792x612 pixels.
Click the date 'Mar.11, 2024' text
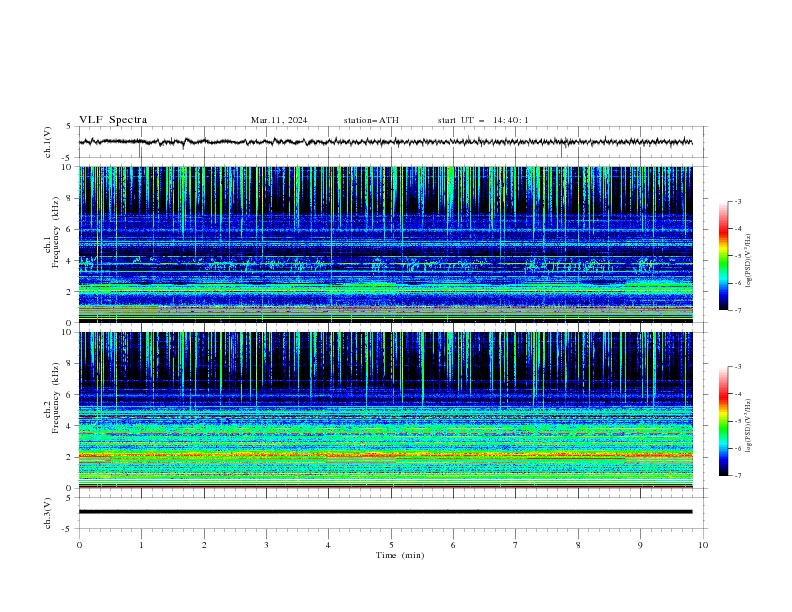click(x=279, y=120)
